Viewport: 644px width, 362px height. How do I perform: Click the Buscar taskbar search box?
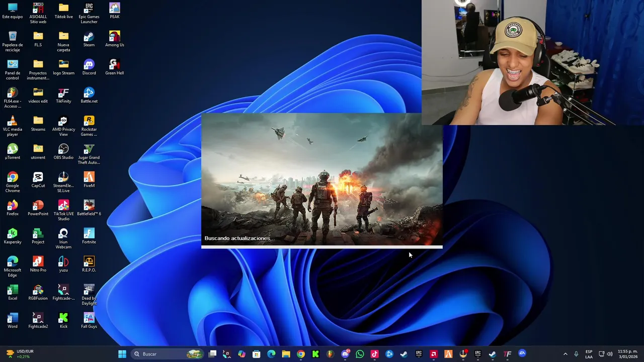168,354
